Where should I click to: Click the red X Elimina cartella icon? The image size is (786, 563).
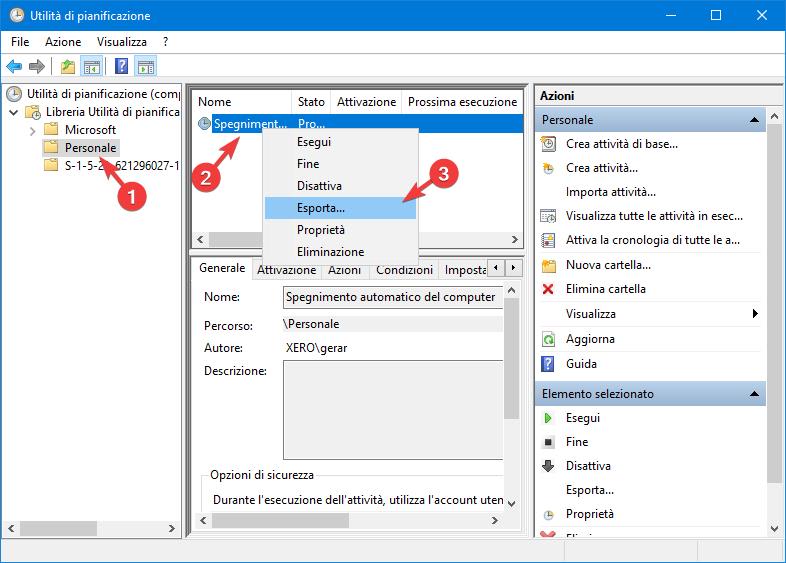click(548, 289)
